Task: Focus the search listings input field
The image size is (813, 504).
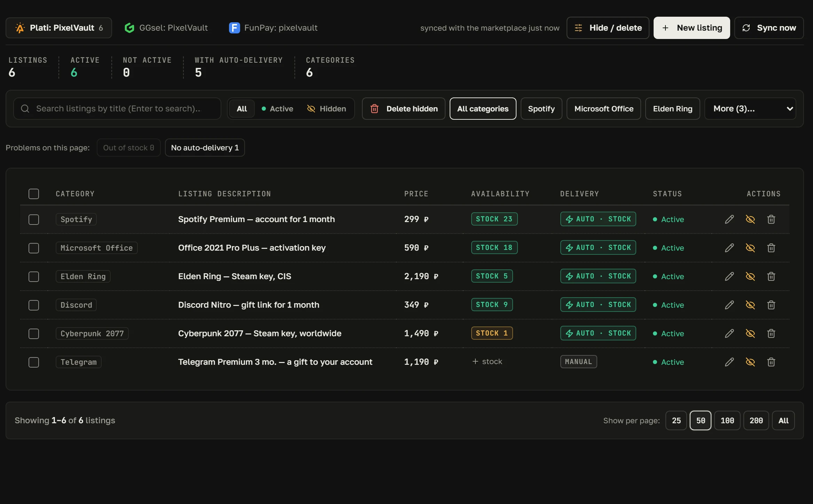Action: coord(117,109)
